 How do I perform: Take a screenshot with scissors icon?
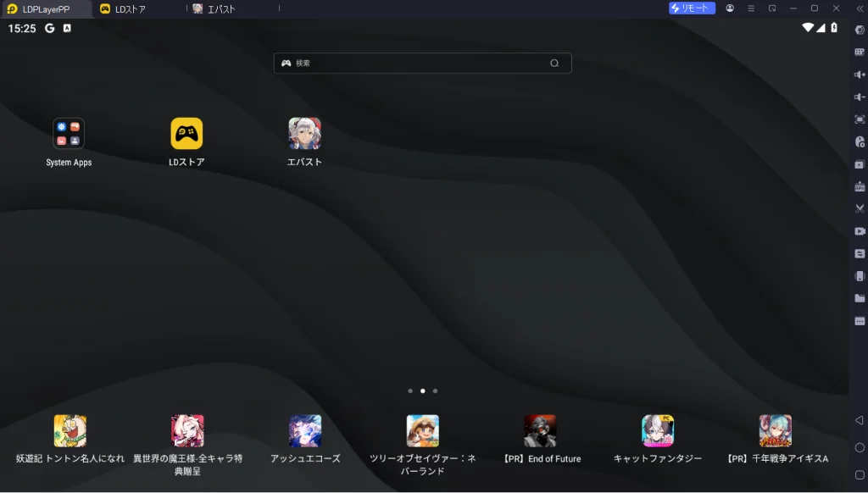tap(860, 208)
